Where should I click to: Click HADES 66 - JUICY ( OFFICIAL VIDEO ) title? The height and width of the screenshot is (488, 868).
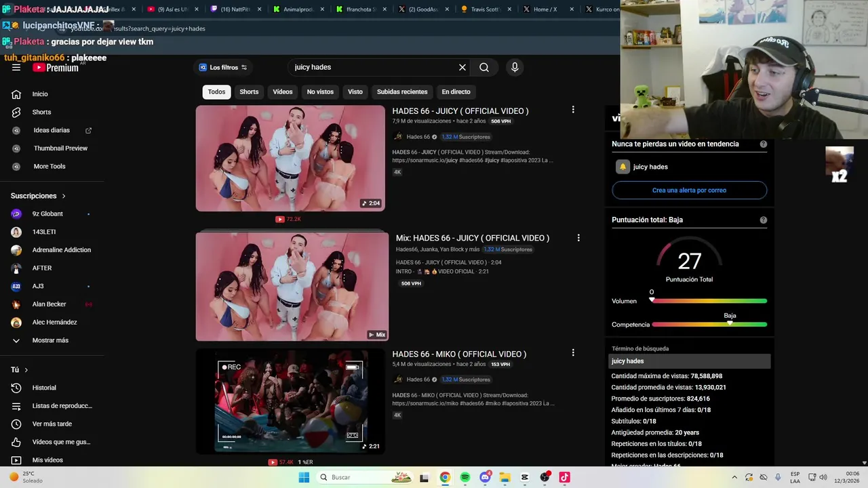[460, 111]
